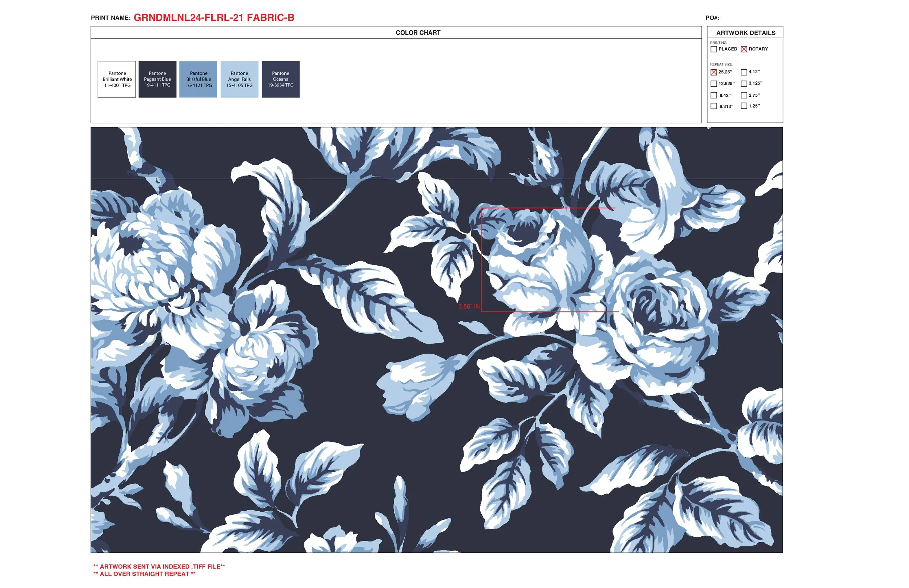Check the 2.75" repeat size checkbox
Screen dimensions: 909x588
coord(744,96)
